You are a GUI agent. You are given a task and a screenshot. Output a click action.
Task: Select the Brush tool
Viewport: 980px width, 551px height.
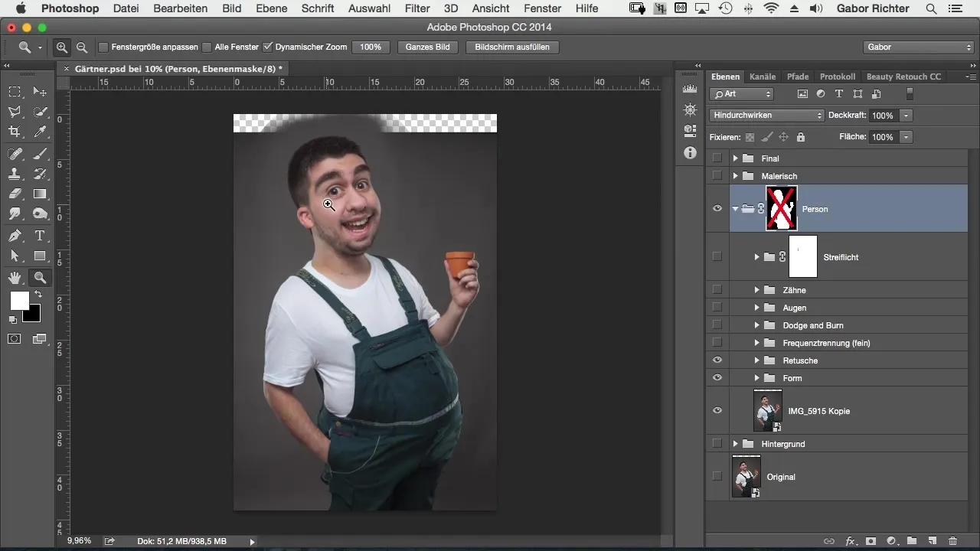pyautogui.click(x=41, y=154)
